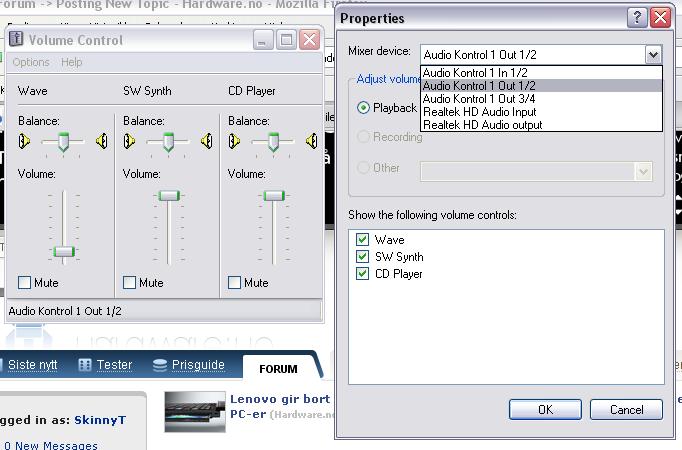Uncheck Wave in volume controls list

(362, 240)
